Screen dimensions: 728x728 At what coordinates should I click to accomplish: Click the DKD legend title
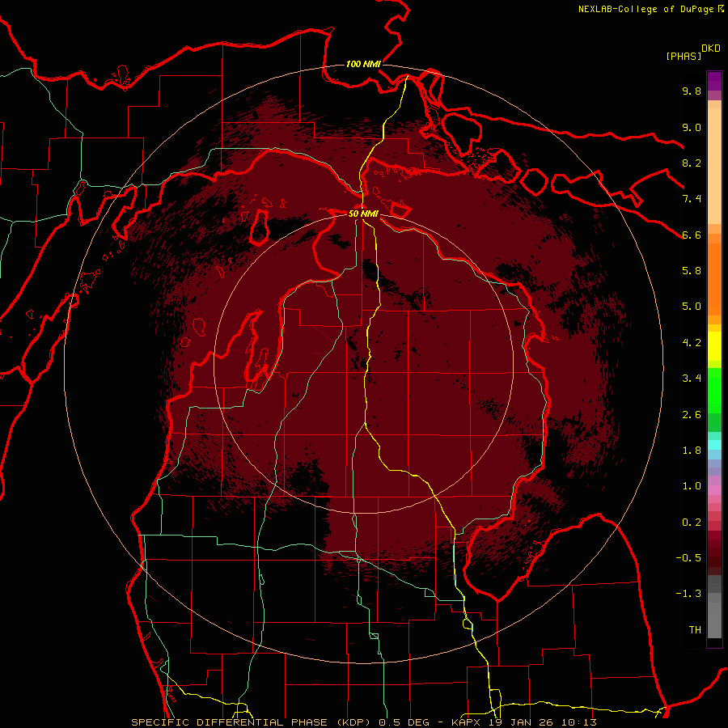point(710,49)
